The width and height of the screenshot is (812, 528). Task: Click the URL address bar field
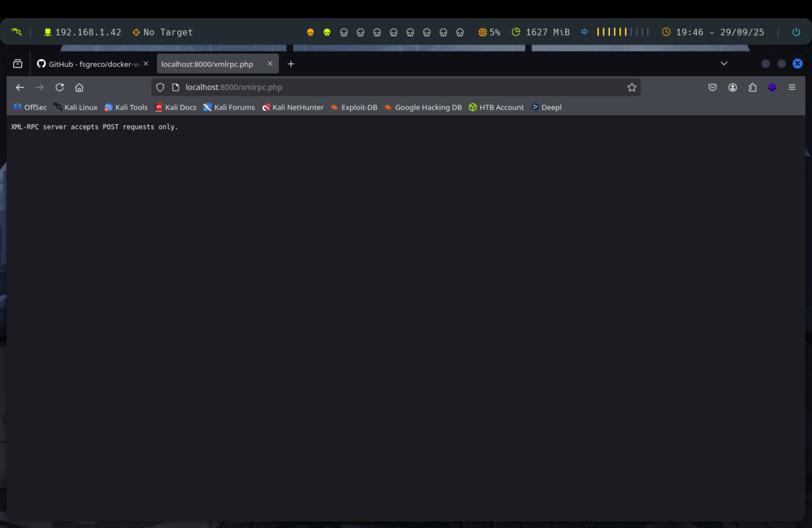[392, 87]
